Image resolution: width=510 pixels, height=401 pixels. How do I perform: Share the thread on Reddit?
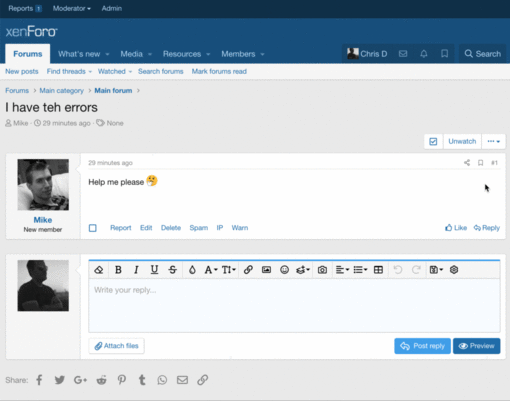101,380
